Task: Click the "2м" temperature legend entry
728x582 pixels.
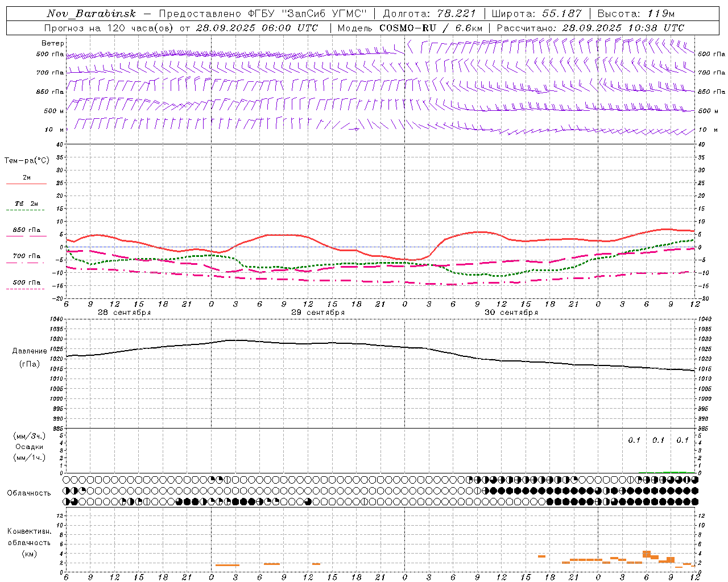Action: 27,178
